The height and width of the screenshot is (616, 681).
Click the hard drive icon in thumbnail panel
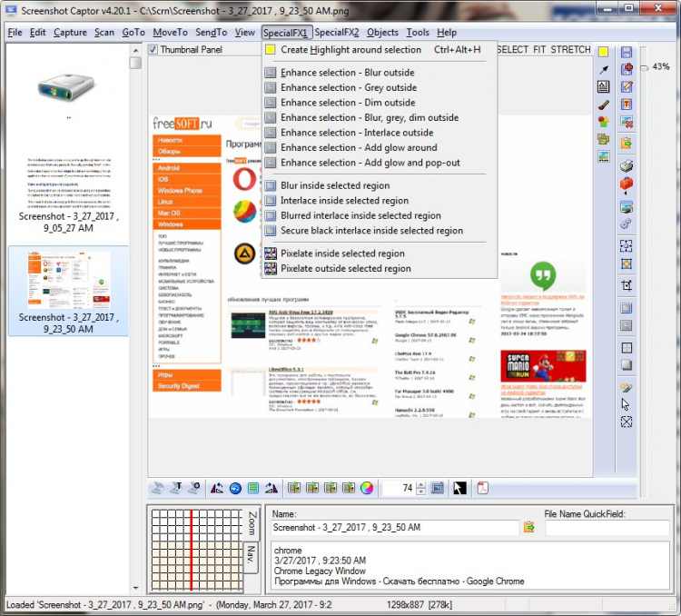pyautogui.click(x=66, y=89)
